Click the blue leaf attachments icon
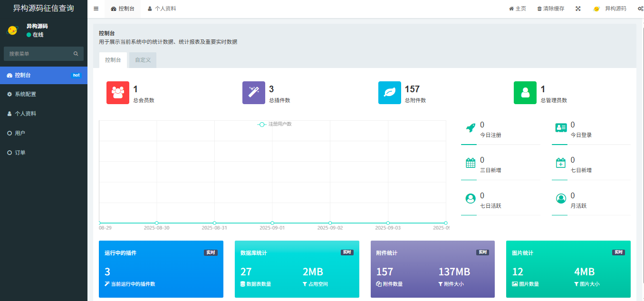This screenshot has height=301, width=644. [389, 93]
